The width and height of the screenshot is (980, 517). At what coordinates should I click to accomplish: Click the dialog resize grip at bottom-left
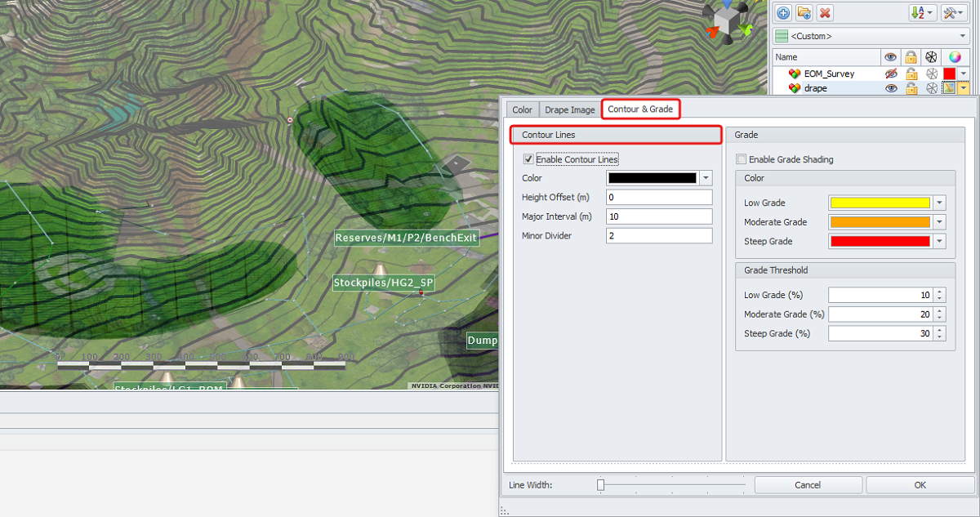point(504,511)
